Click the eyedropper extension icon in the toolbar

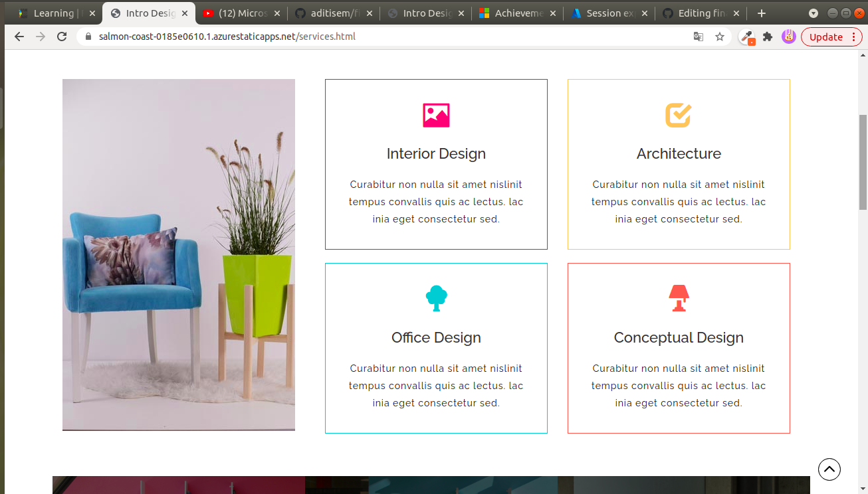pyautogui.click(x=748, y=37)
